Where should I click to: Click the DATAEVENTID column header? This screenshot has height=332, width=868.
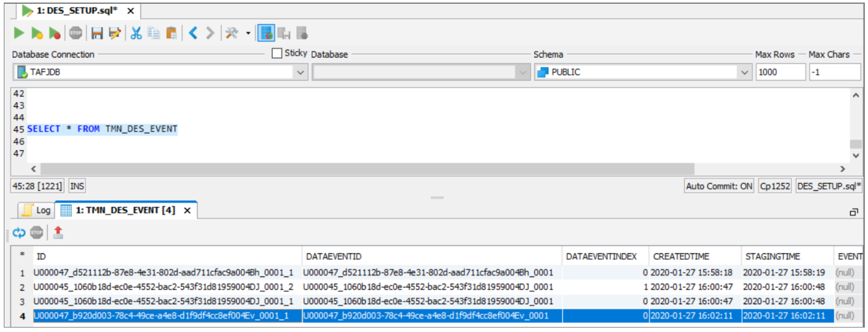(334, 257)
